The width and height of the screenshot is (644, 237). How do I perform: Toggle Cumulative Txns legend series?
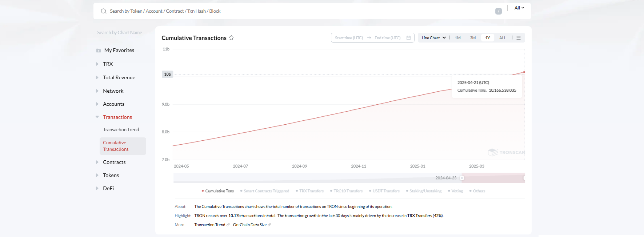tap(218, 191)
